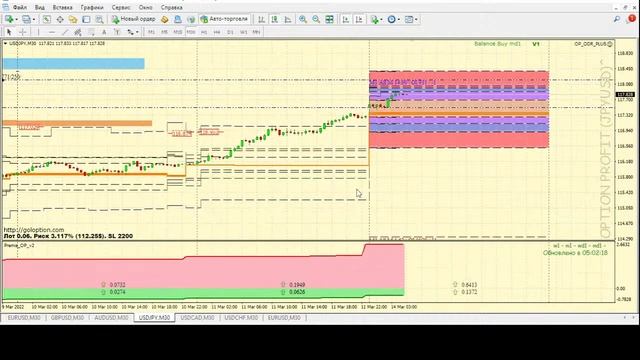
Task: Open the Вставка menu
Action: pos(62,7)
